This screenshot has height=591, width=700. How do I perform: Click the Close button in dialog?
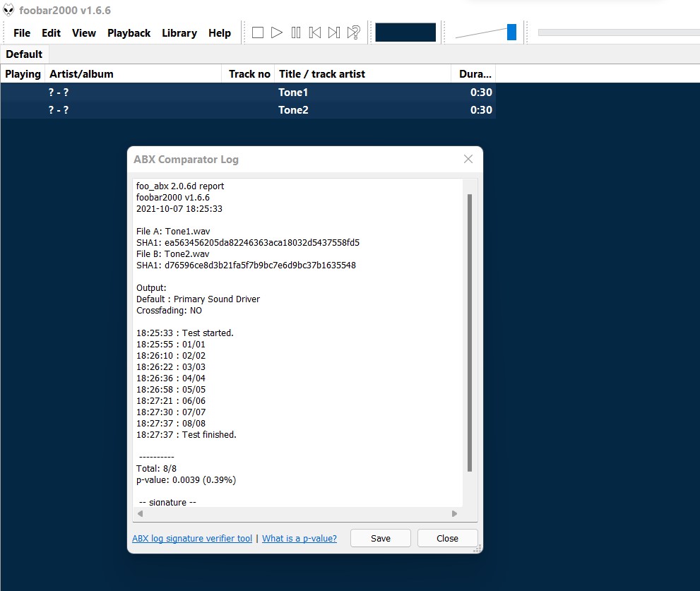tap(447, 538)
